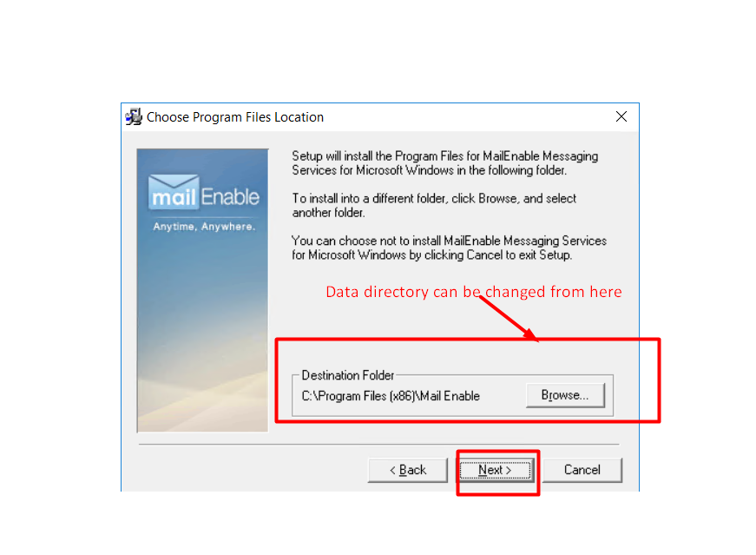Cancel the MailEnable setup
This screenshot has height=555, width=756.
pos(582,470)
